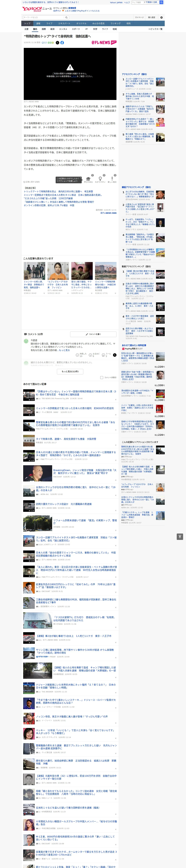Click the magnifier button beside the keyword field
This screenshot has height=868, width=186.
pos(66,18)
